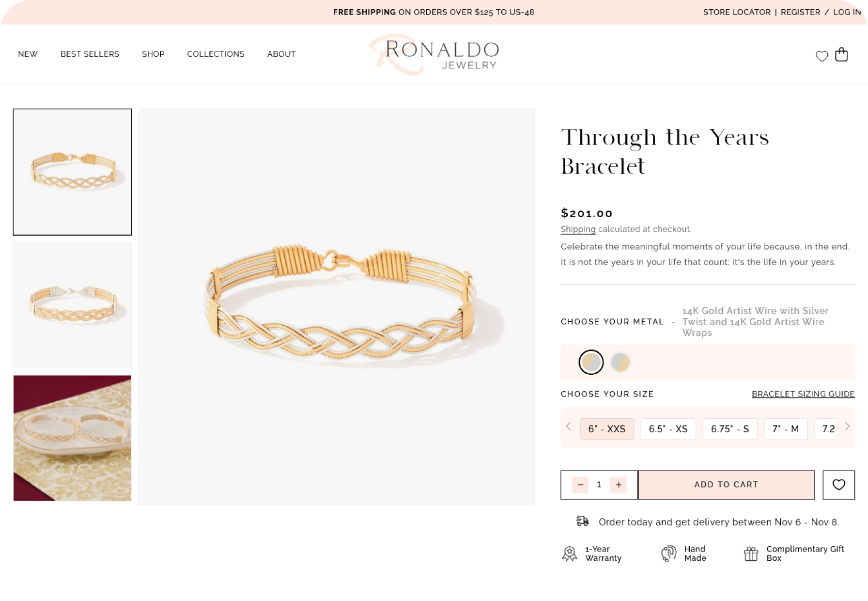Open the shopping bag cart icon
The width and height of the screenshot is (868, 601).
pos(842,54)
